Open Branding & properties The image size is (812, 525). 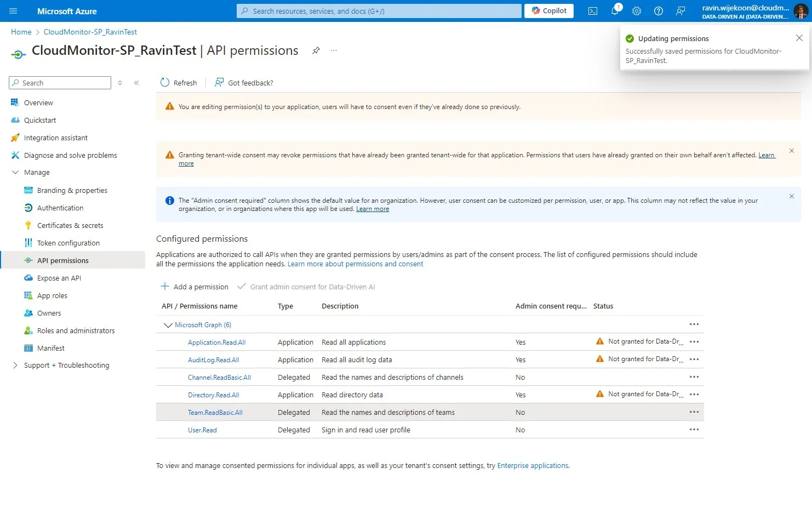(72, 190)
